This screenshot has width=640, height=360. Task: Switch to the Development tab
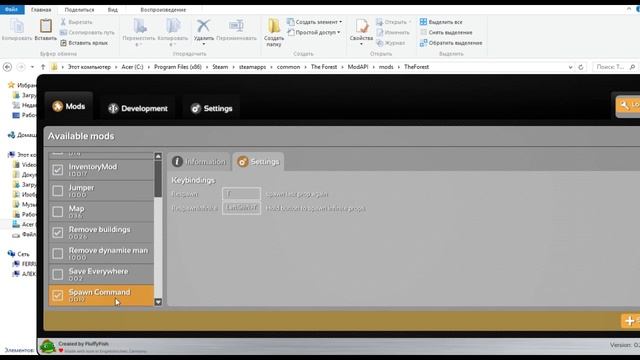(138, 108)
